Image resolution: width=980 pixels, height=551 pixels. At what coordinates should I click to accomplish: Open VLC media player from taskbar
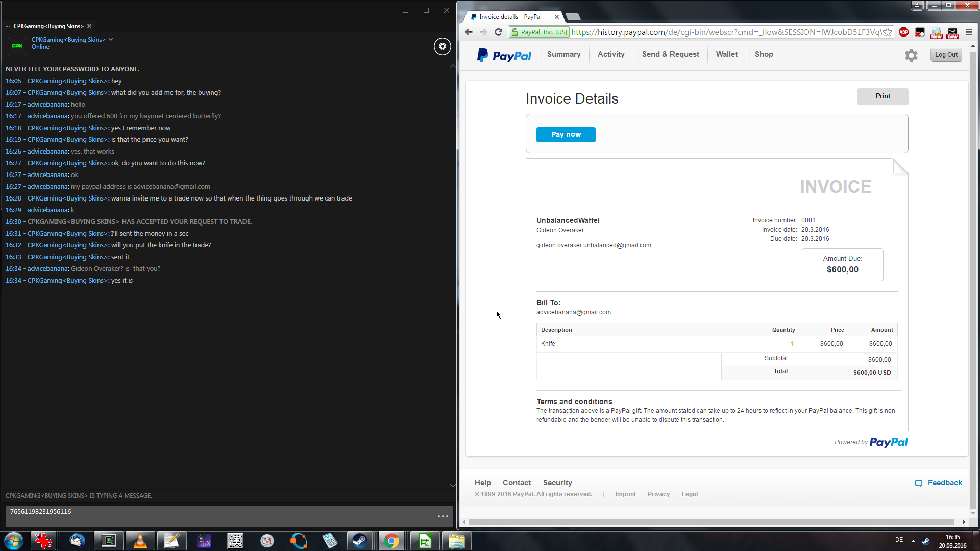[140, 541]
